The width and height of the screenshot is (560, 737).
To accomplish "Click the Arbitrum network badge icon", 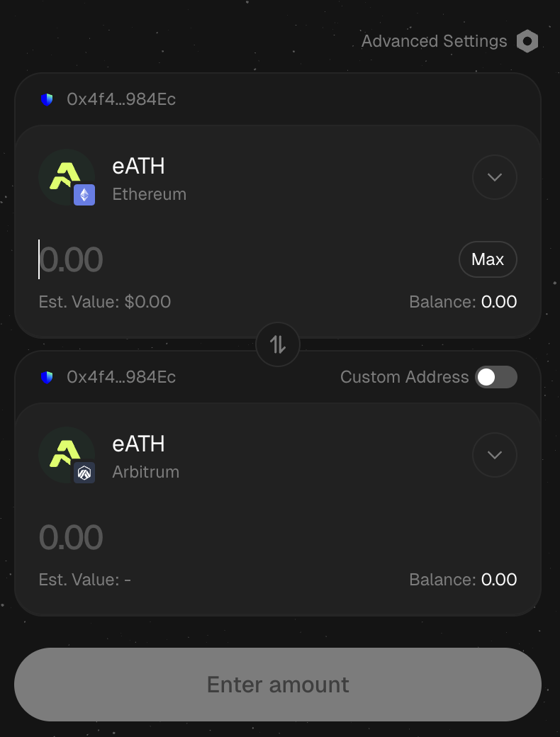I will click(x=84, y=472).
